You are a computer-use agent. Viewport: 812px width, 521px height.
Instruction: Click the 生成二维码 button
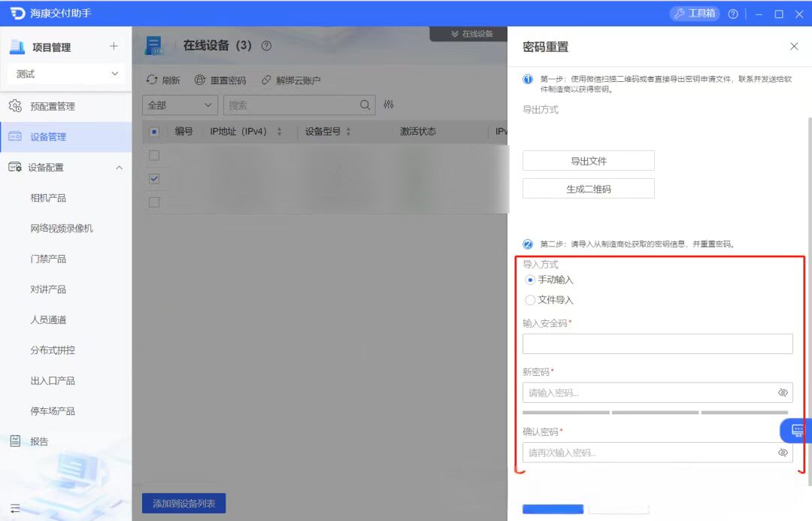click(588, 189)
